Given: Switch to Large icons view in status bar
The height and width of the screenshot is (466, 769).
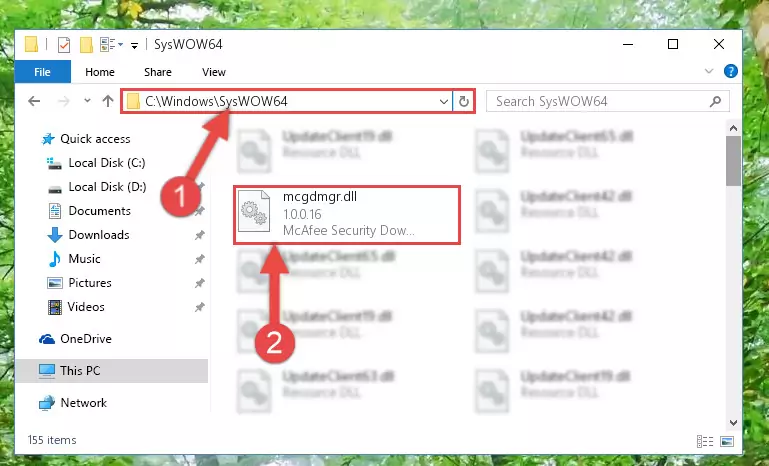Looking at the screenshot, I should tap(727, 441).
